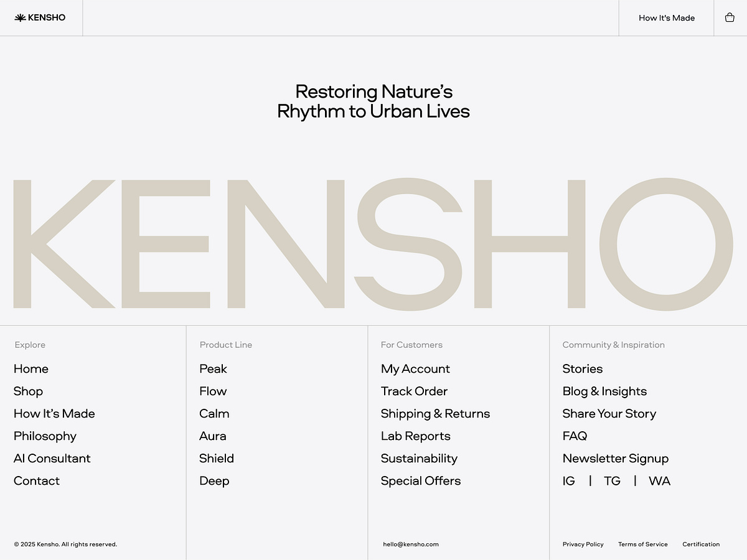This screenshot has height=560, width=747.
Task: Open How It's Made in top navigation
Action: tap(666, 17)
